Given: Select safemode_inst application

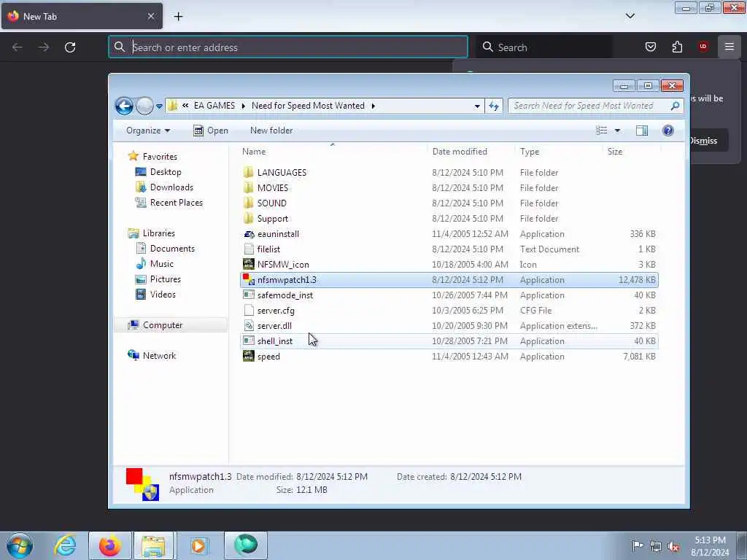Looking at the screenshot, I should coord(449,295).
